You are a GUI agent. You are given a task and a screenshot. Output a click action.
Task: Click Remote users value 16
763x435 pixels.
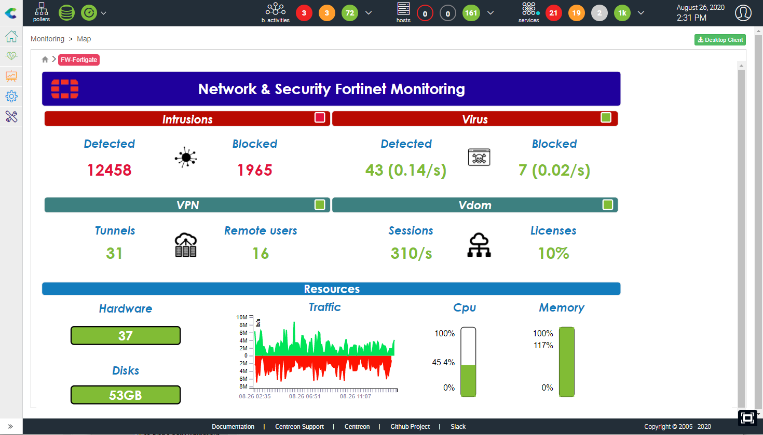(x=260, y=253)
